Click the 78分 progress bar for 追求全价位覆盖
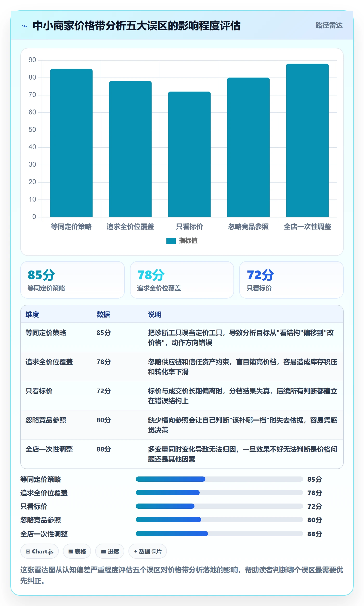The image size is (364, 606). (219, 493)
